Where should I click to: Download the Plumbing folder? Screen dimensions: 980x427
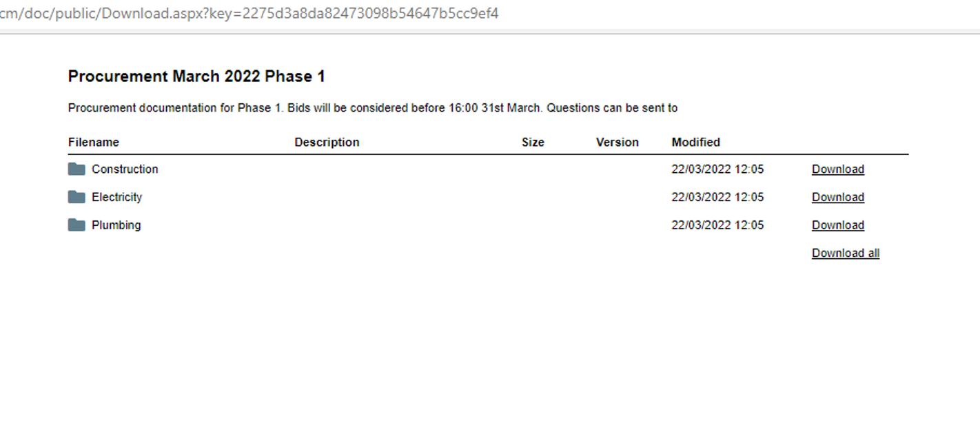pyautogui.click(x=838, y=225)
